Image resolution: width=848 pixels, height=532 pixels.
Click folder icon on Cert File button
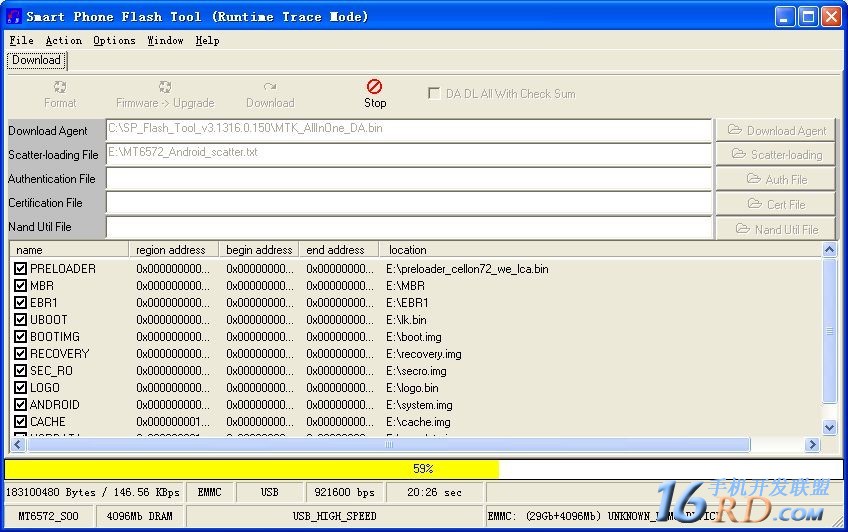click(754, 203)
